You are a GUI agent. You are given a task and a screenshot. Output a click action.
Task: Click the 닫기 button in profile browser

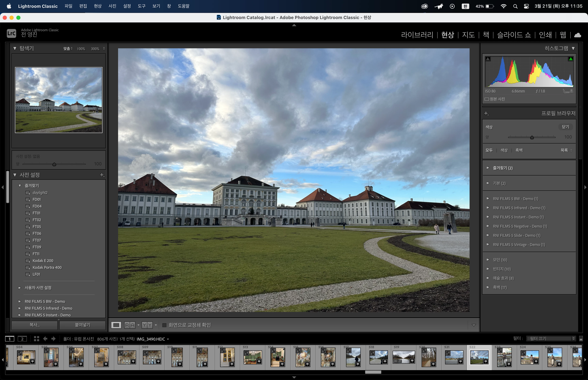(x=565, y=127)
